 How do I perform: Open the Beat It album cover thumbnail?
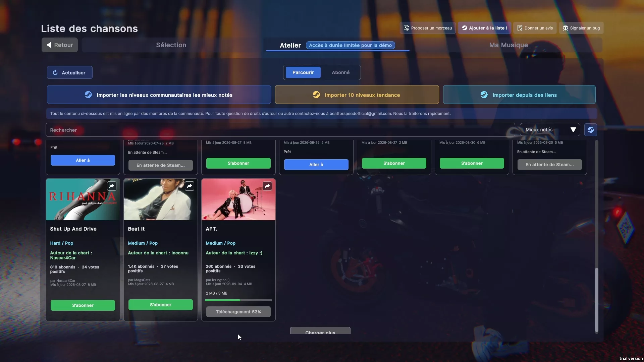click(x=161, y=199)
